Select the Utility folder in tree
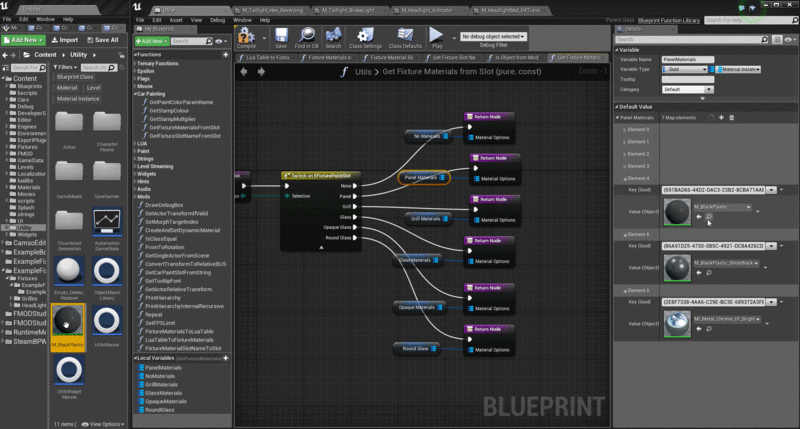 point(23,228)
